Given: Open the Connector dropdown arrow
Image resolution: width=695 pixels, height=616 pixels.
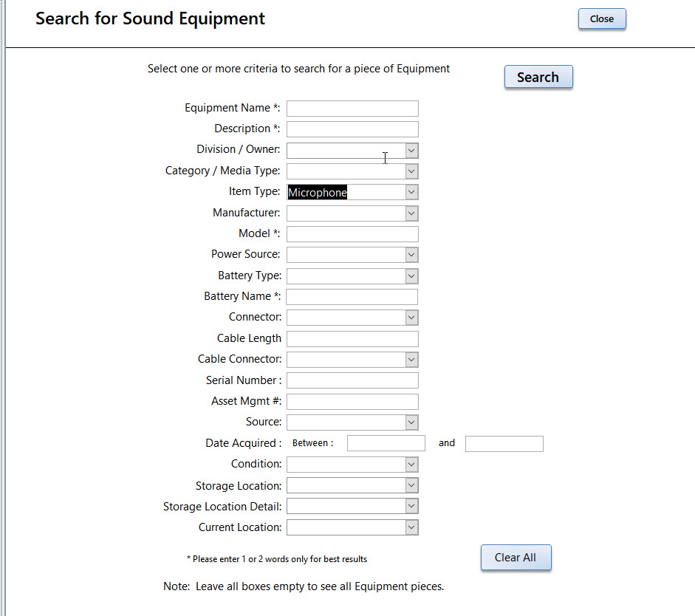Looking at the screenshot, I should 411,318.
